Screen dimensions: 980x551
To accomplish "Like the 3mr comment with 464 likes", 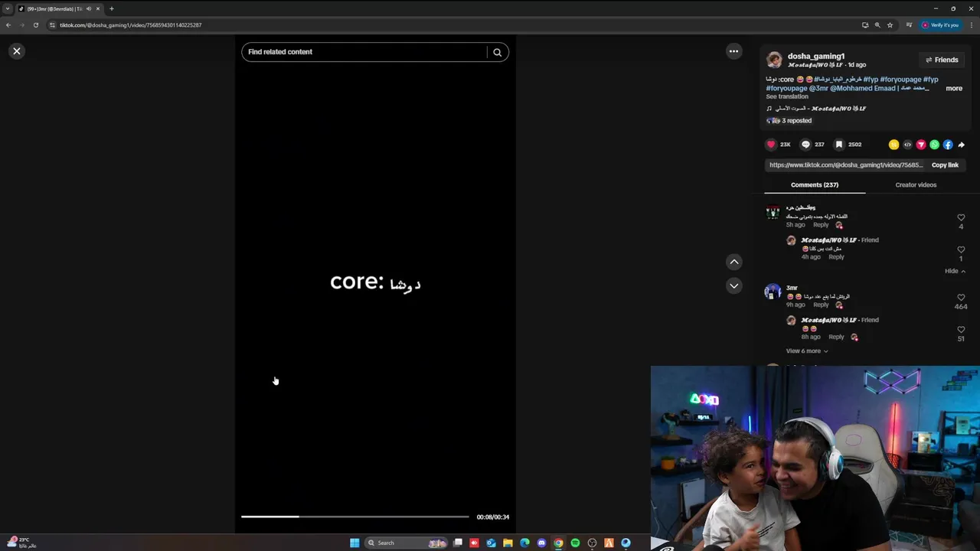I will tap(961, 298).
